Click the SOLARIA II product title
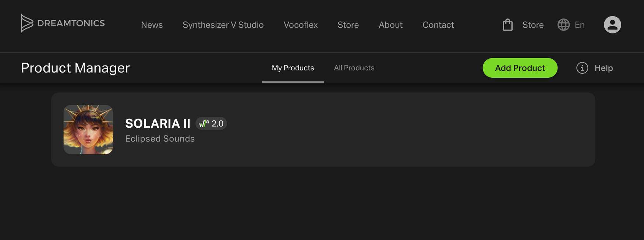The height and width of the screenshot is (240, 644). [x=158, y=123]
